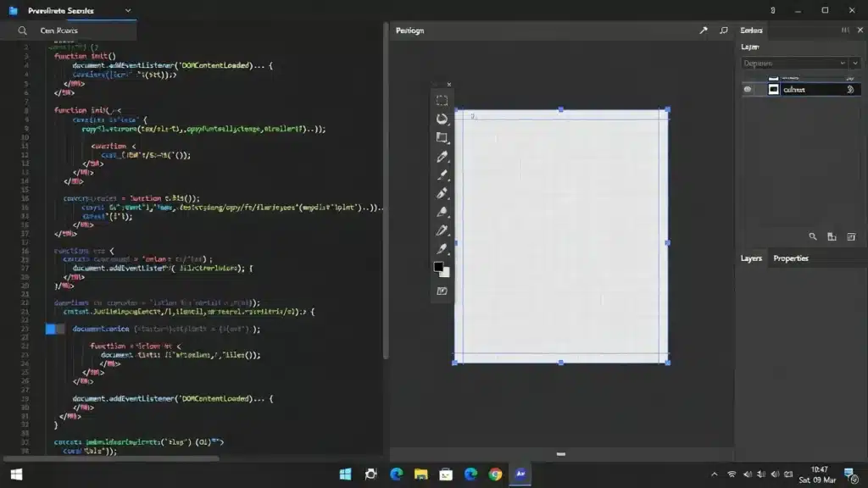This screenshot has width=868, height=488.
Task: Select the Lasso tool
Action: click(442, 119)
